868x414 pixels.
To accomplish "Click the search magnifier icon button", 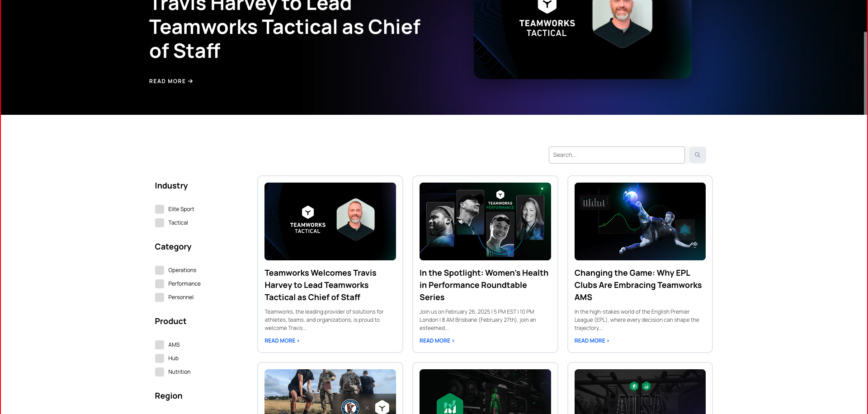I will coord(697,155).
